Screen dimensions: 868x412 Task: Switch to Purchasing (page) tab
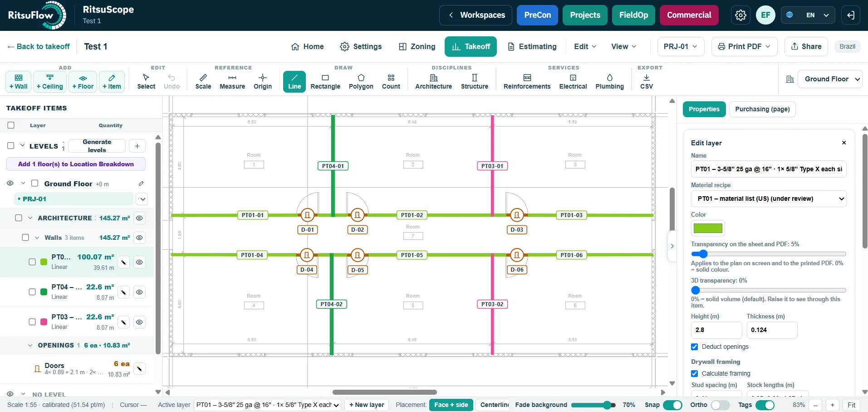(x=762, y=109)
